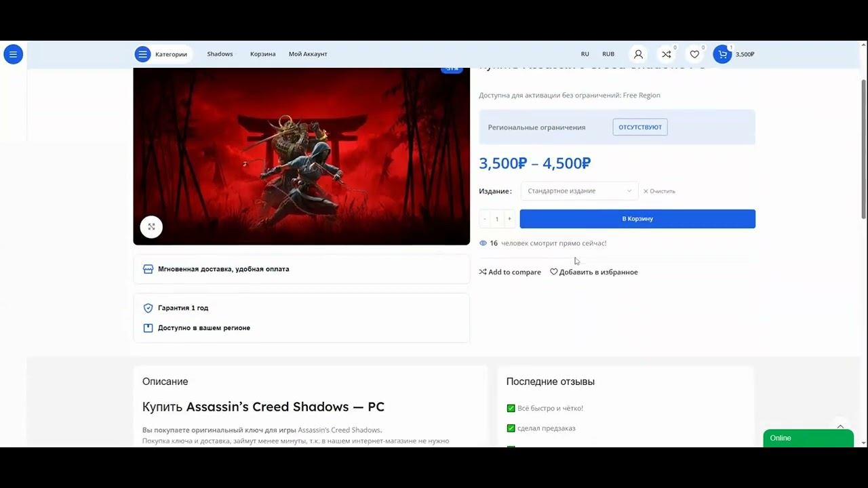Open the blue hamburger menu at far left

point(13,54)
